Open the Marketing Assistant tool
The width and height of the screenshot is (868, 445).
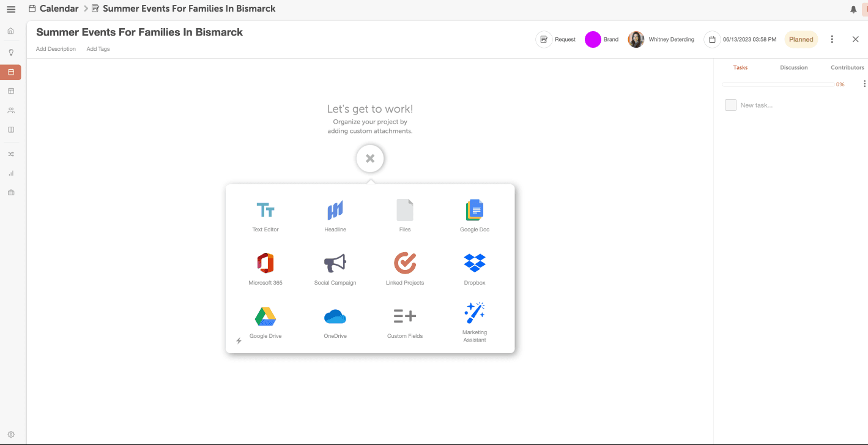(475, 314)
